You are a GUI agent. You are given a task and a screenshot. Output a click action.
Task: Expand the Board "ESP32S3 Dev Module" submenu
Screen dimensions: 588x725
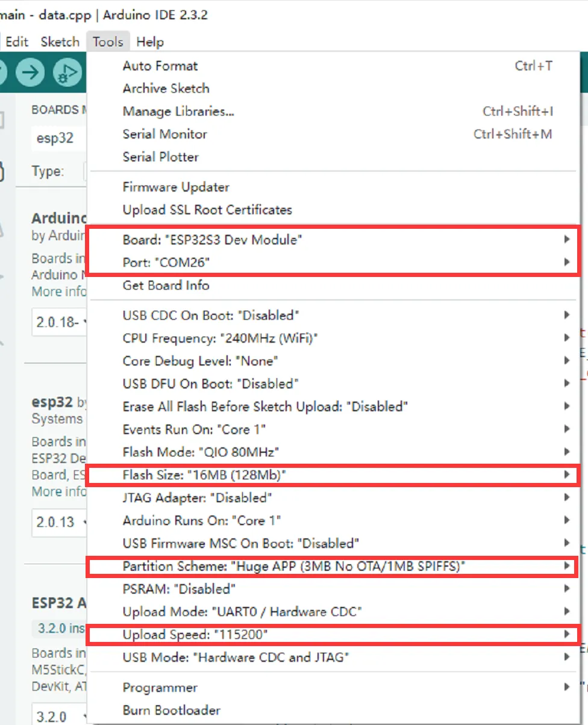pos(334,240)
